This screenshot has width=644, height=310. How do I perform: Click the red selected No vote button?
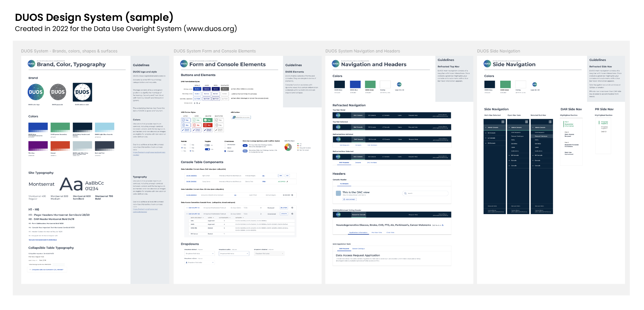(x=208, y=125)
